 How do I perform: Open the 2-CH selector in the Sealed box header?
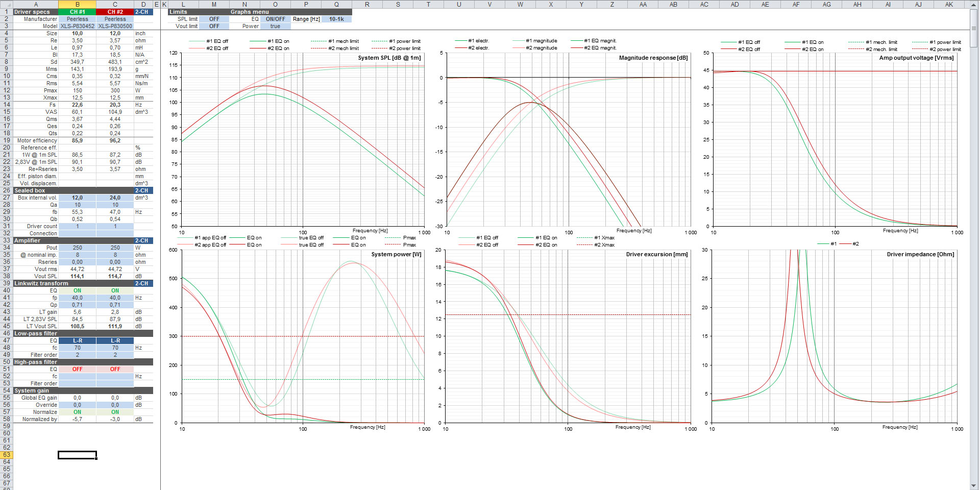pyautogui.click(x=143, y=190)
